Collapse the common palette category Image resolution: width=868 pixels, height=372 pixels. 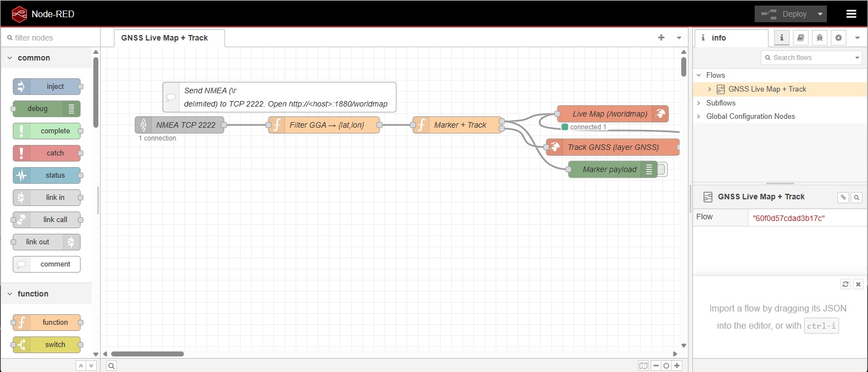[x=10, y=58]
